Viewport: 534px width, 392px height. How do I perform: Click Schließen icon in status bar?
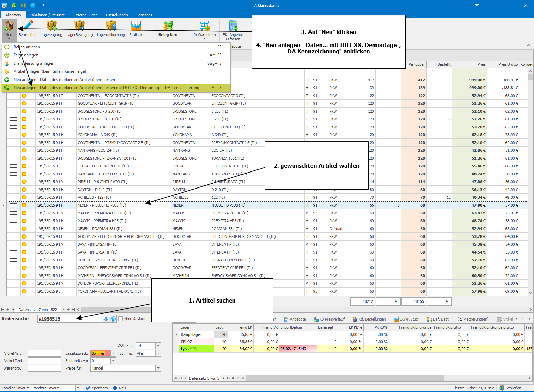501,388
